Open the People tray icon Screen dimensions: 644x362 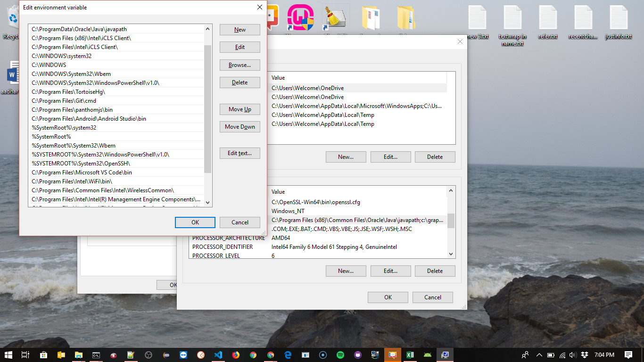pos(525,354)
